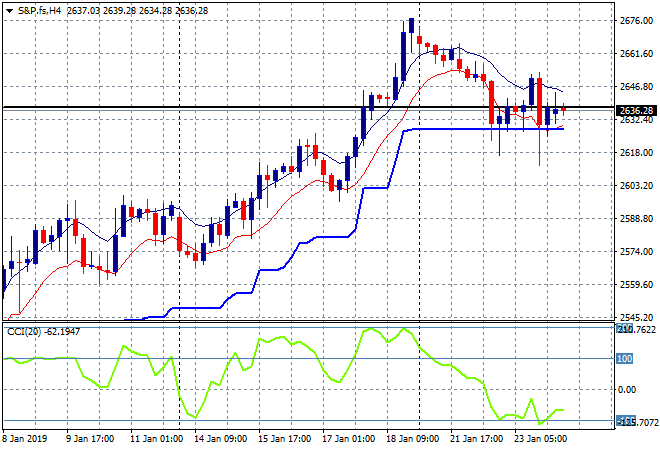The height and width of the screenshot is (450, 660).
Task: Click the 8 Jan 2019 date label
Action: click(25, 439)
